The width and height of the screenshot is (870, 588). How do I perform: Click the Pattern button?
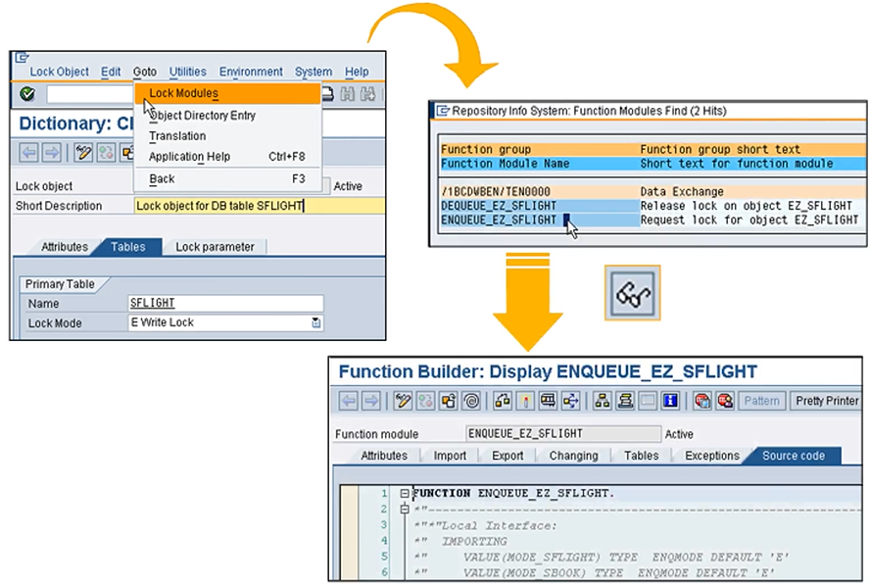coord(761,401)
